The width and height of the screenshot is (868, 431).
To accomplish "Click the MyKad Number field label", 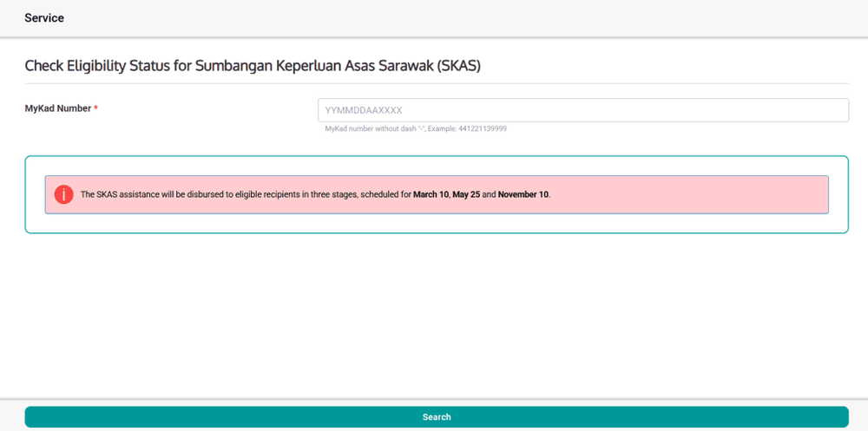I will pos(57,108).
